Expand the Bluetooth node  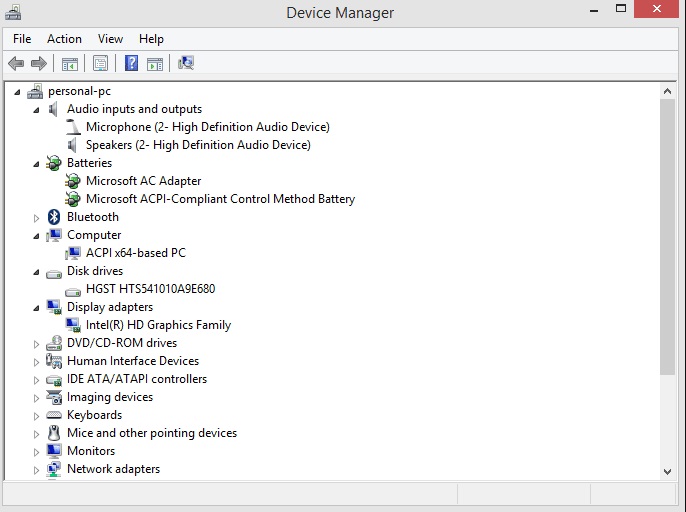pos(36,218)
